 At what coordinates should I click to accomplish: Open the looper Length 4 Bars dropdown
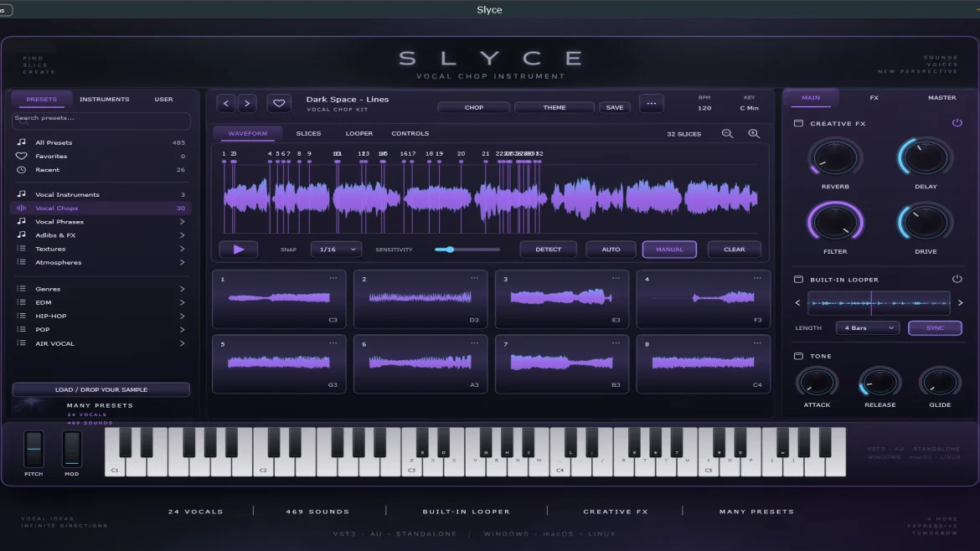click(x=868, y=328)
